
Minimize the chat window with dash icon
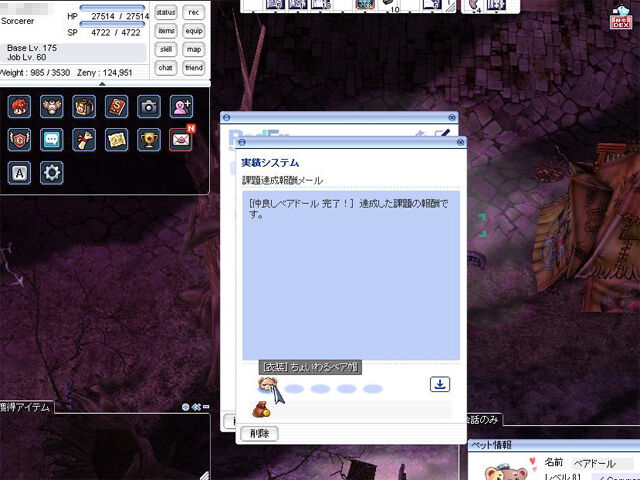click(x=206, y=407)
